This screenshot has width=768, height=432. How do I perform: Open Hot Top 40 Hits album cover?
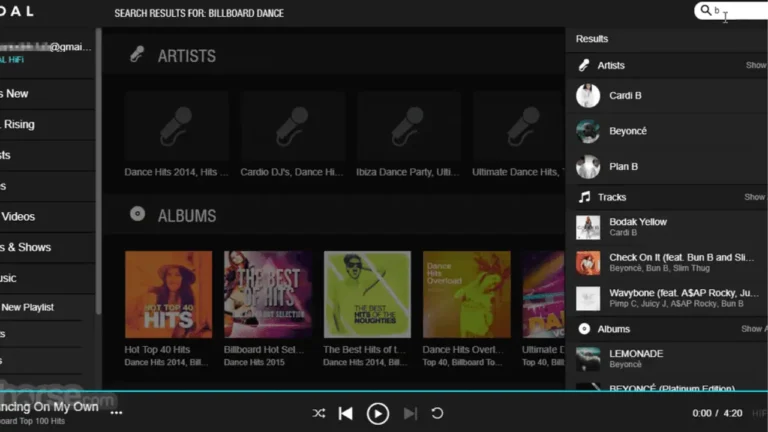(168, 294)
